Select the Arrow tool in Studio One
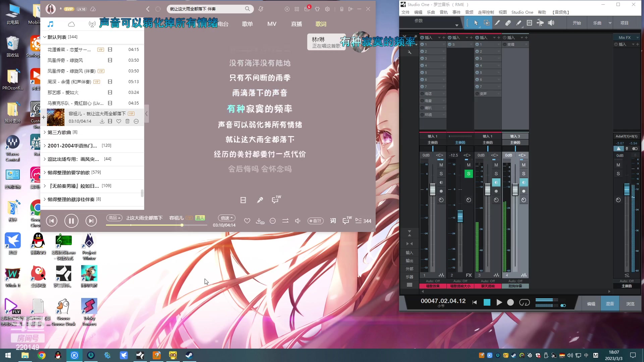644x362 pixels. [x=476, y=23]
